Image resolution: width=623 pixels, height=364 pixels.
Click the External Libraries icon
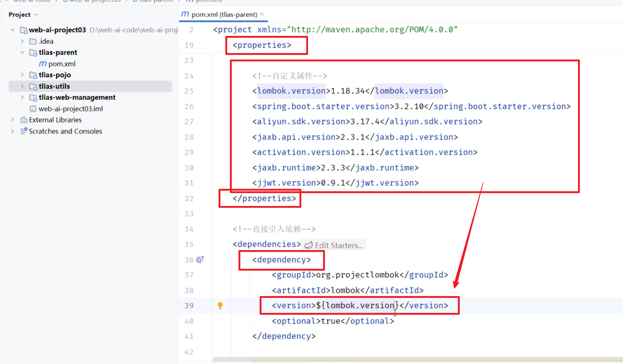[24, 120]
